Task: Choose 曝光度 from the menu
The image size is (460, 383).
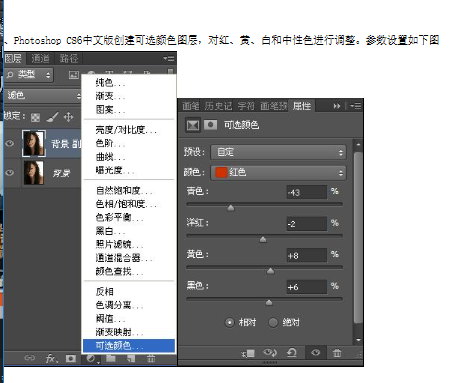Action: tap(129, 170)
